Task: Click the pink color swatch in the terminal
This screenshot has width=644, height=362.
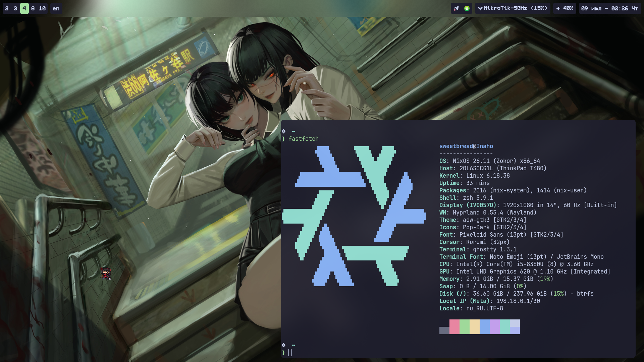Action: (454, 327)
